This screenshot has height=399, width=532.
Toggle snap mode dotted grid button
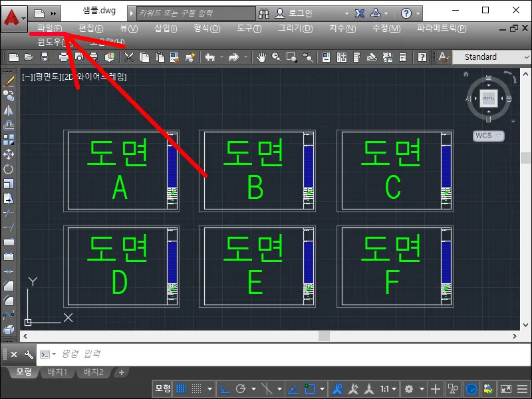(196, 388)
